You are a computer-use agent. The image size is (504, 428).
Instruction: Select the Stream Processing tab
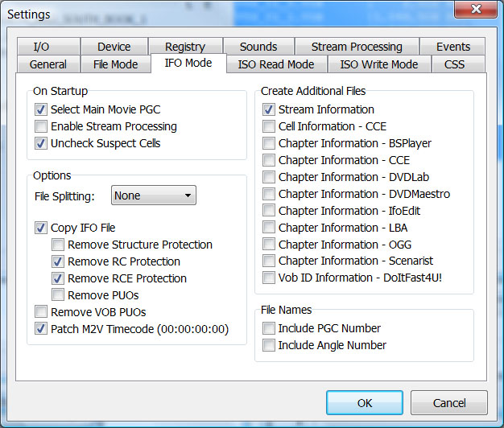pyautogui.click(x=357, y=47)
